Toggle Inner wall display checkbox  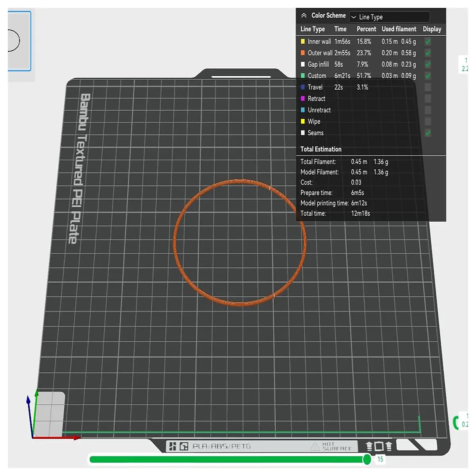(x=428, y=41)
